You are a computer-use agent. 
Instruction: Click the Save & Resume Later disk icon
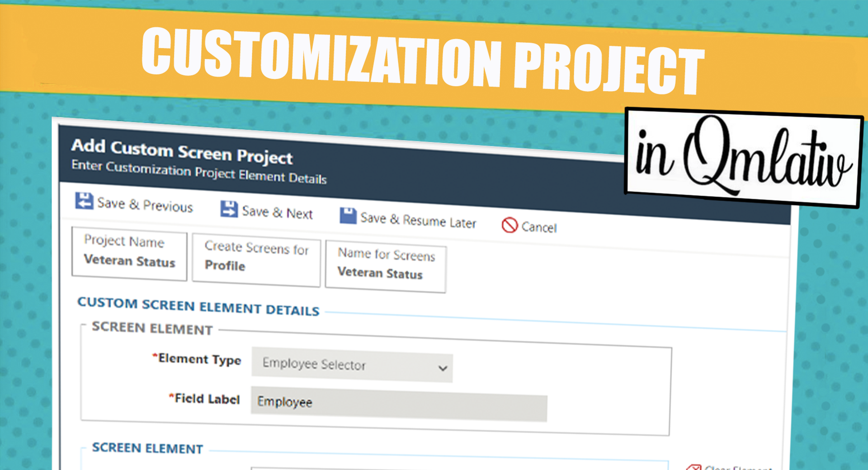pyautogui.click(x=348, y=216)
